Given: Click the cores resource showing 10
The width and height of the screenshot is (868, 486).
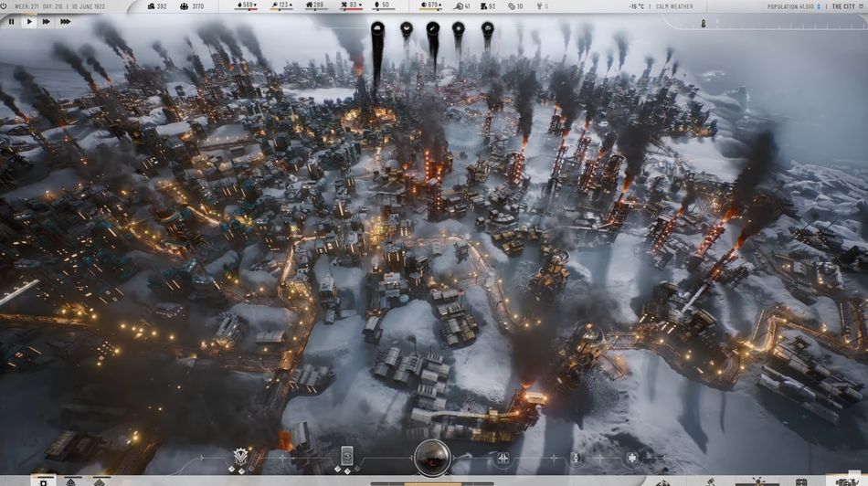Looking at the screenshot, I should click(x=515, y=6).
